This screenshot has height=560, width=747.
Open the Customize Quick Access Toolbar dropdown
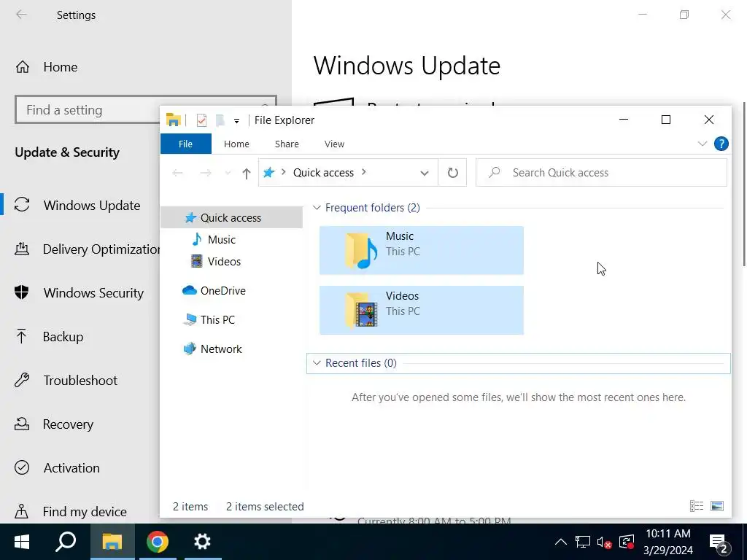pyautogui.click(x=237, y=121)
